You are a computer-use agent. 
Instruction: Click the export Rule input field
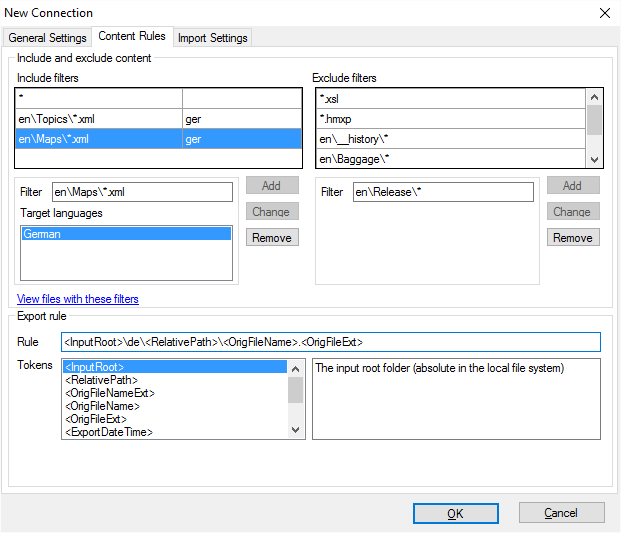point(330,342)
